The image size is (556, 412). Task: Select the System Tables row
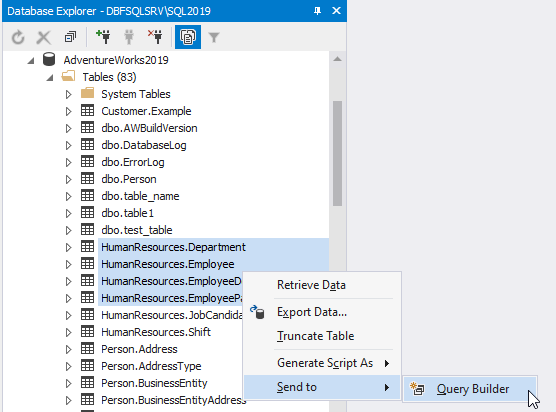coord(136,94)
